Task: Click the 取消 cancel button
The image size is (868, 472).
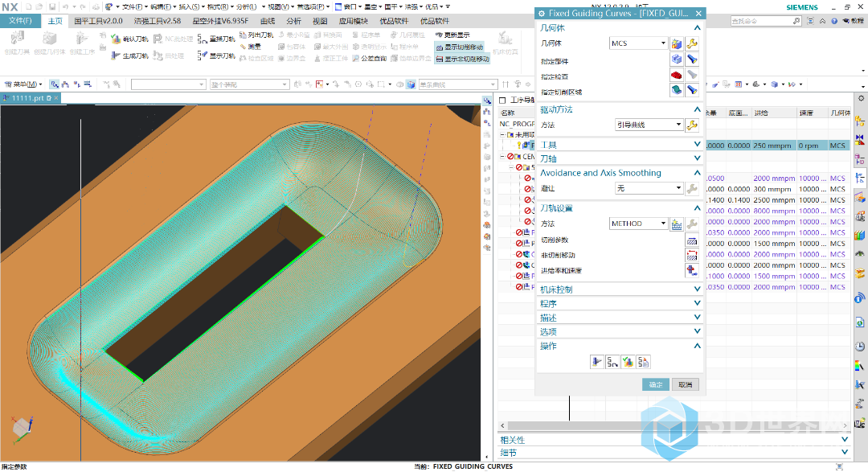Action: pyautogui.click(x=686, y=384)
